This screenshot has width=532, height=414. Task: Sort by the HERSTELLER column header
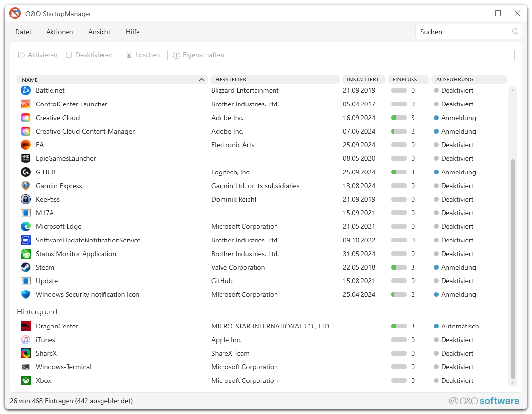[x=275, y=79]
